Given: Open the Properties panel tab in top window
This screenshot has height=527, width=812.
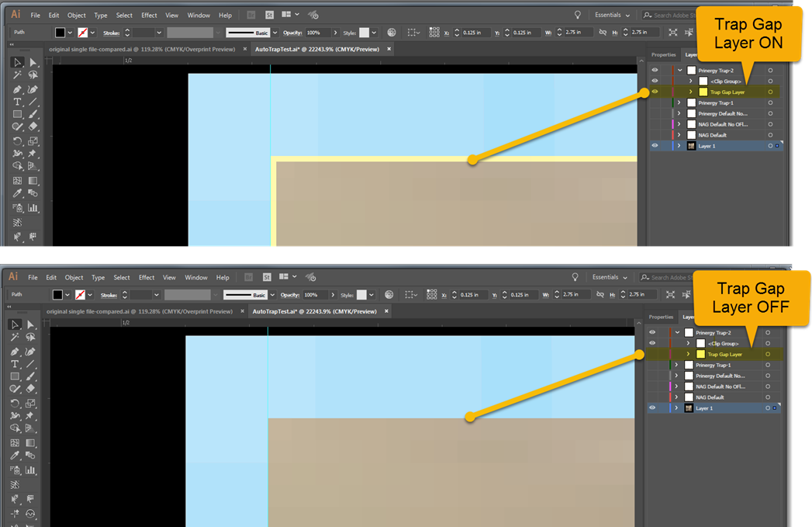Looking at the screenshot, I should (663, 54).
